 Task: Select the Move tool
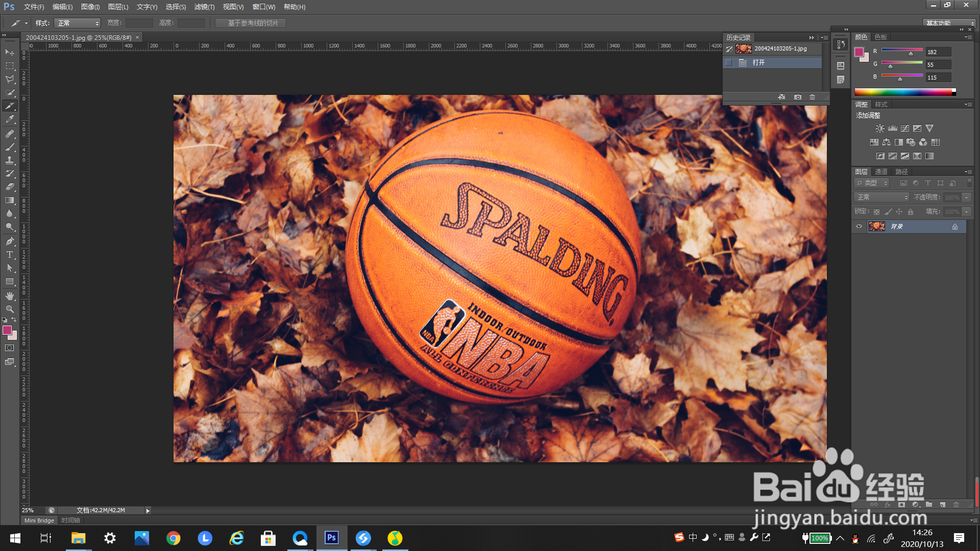pyautogui.click(x=10, y=52)
